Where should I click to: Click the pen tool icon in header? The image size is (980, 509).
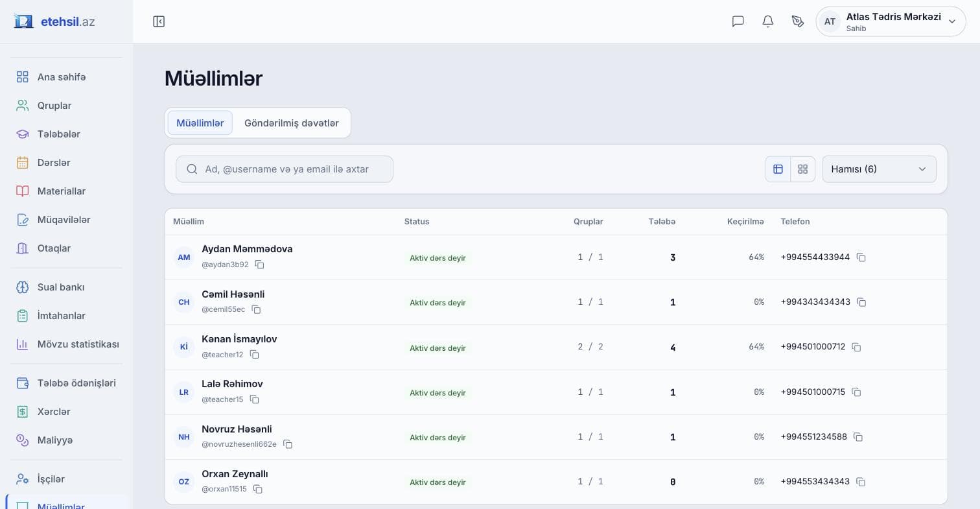coord(798,21)
